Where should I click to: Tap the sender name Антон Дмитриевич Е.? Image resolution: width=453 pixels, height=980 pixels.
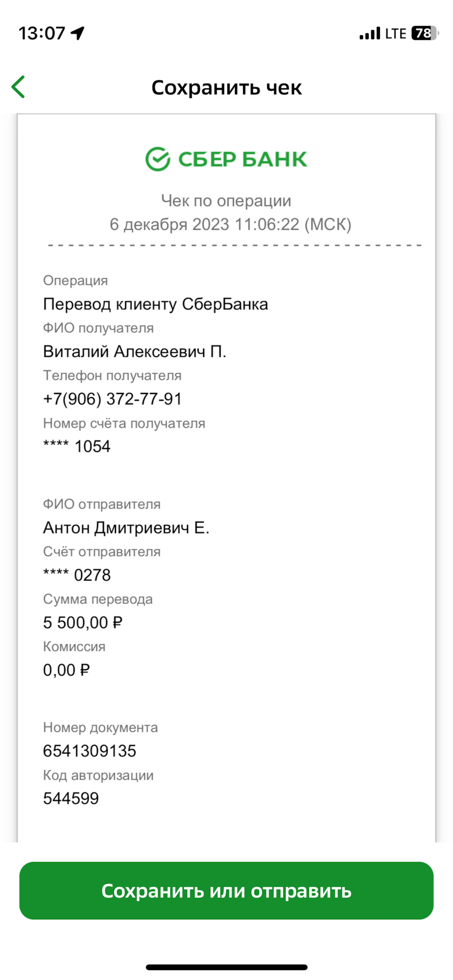click(126, 527)
